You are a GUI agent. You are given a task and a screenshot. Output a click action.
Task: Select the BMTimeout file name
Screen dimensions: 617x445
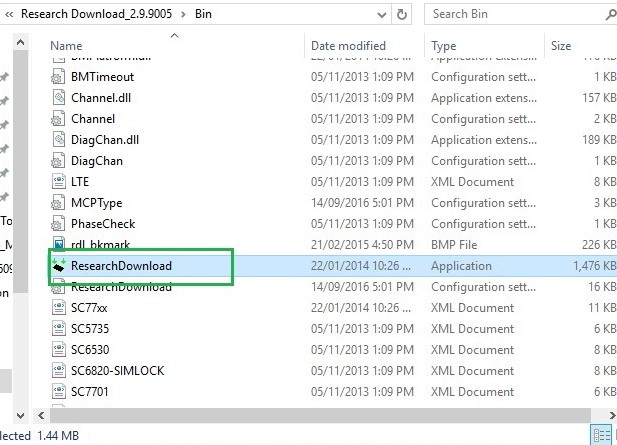coord(102,77)
